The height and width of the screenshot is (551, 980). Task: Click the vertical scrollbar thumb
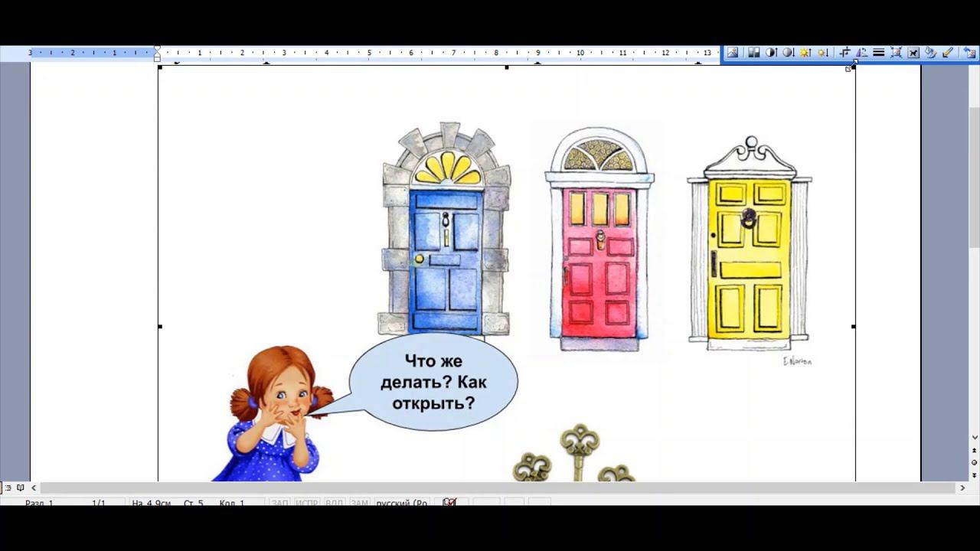coord(974,177)
